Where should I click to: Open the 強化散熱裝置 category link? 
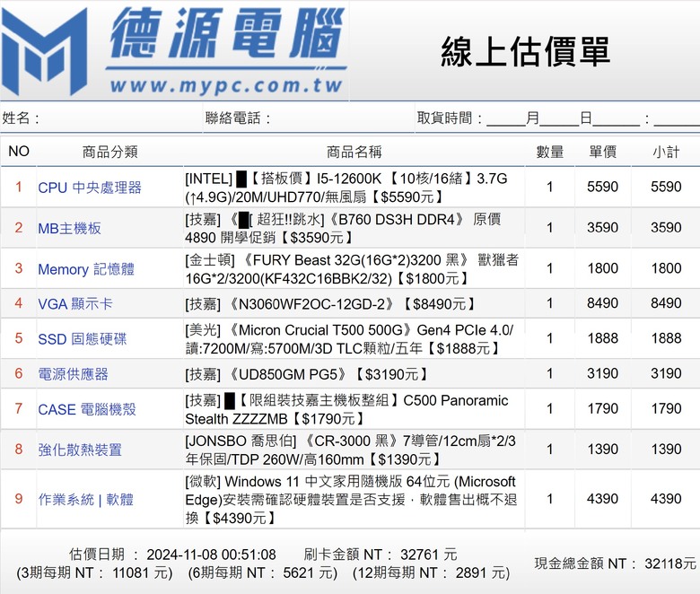pyautogui.click(x=80, y=450)
